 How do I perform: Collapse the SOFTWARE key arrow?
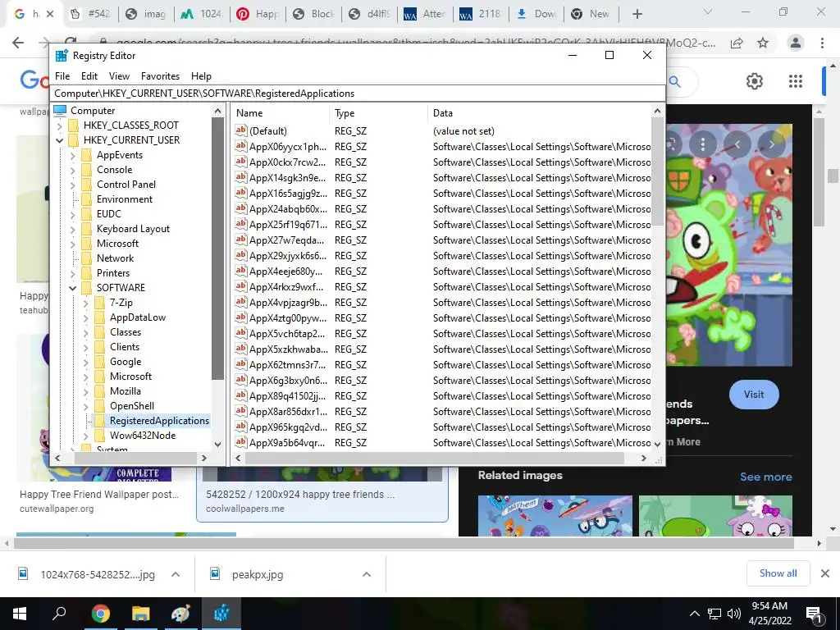click(72, 288)
